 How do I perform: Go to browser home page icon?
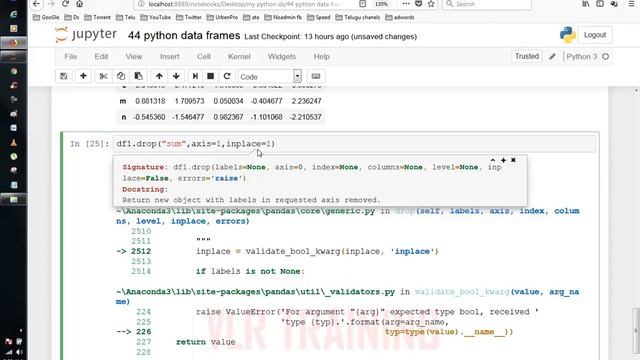80,4
